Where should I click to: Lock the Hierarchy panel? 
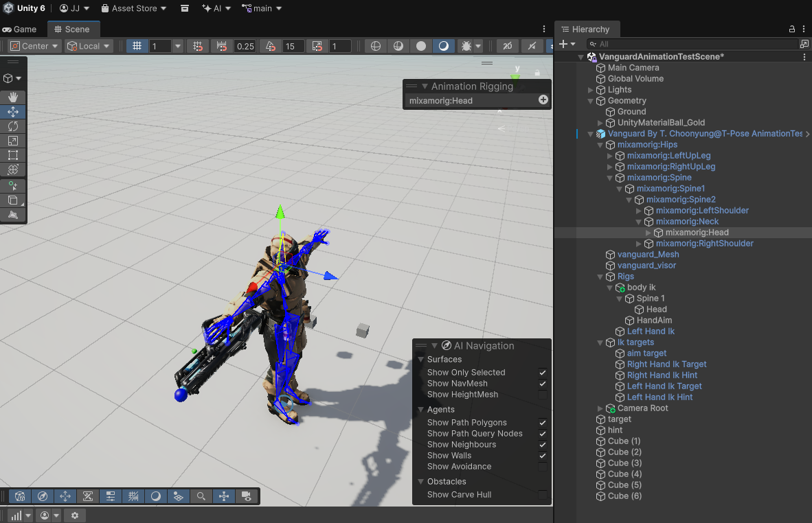pos(792,30)
